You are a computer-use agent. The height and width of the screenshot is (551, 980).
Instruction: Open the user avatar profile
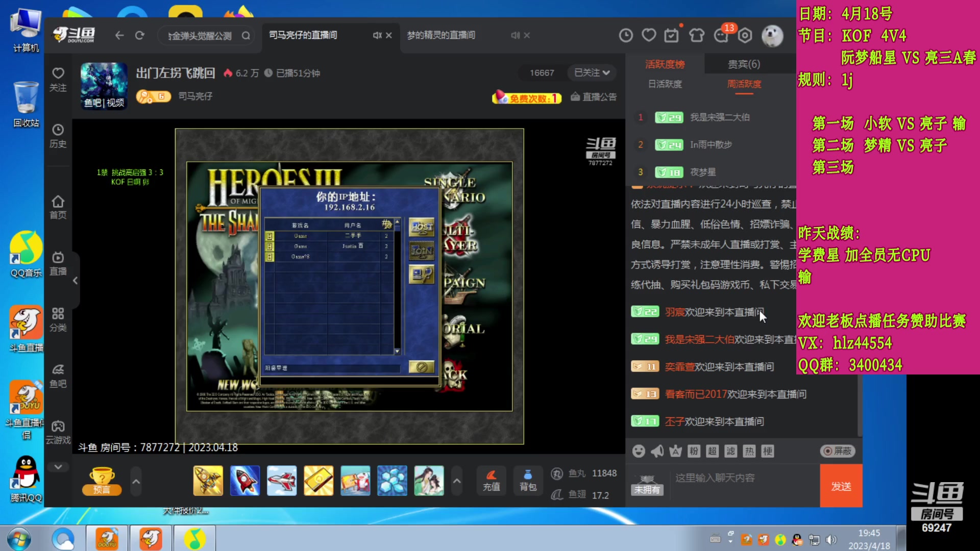coord(772,36)
